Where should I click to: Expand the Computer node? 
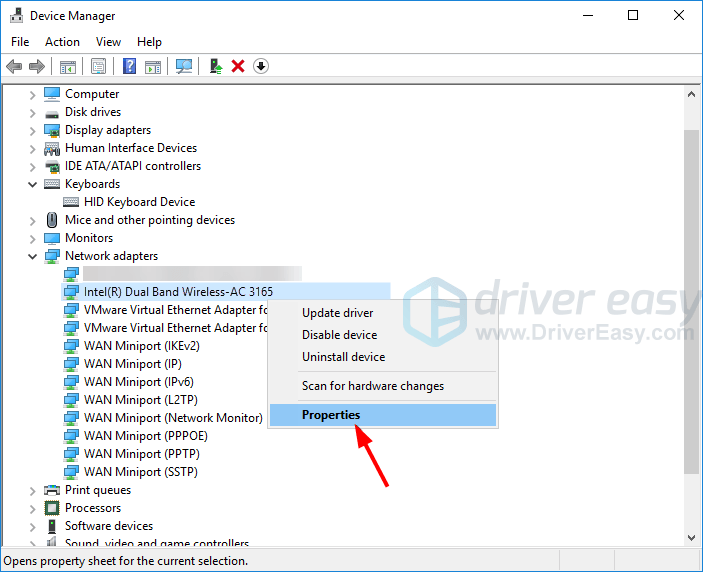tap(32, 95)
